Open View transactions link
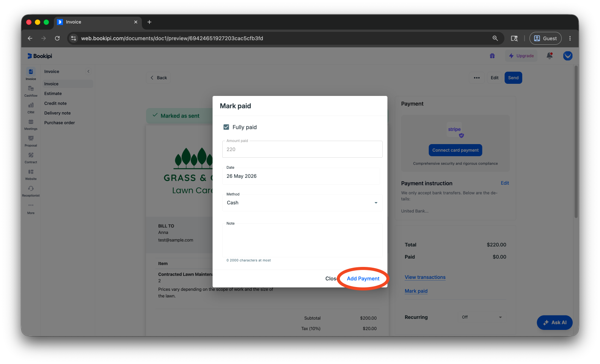The height and width of the screenshot is (364, 600). [x=425, y=277]
